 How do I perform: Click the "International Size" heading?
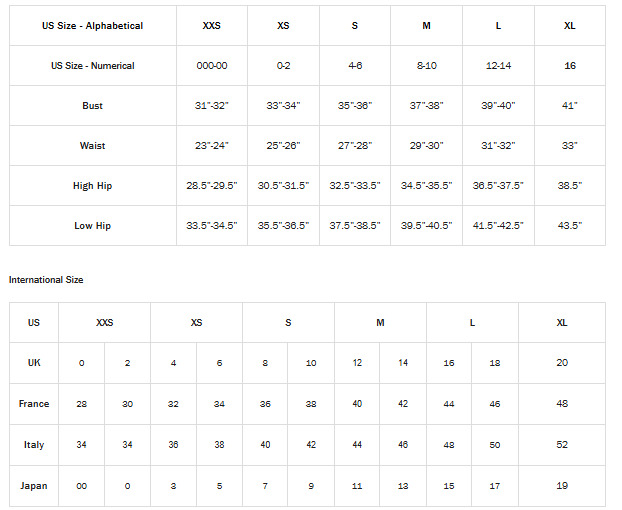pos(46,280)
